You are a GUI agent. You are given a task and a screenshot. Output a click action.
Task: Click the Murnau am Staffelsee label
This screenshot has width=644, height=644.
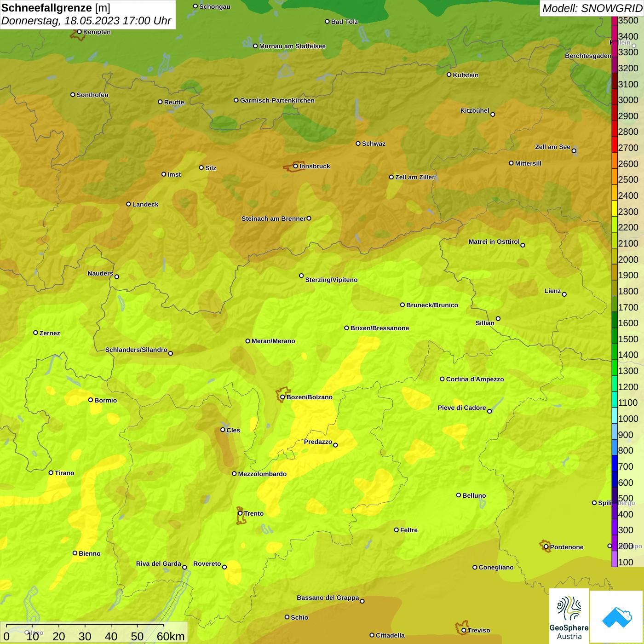[292, 46]
